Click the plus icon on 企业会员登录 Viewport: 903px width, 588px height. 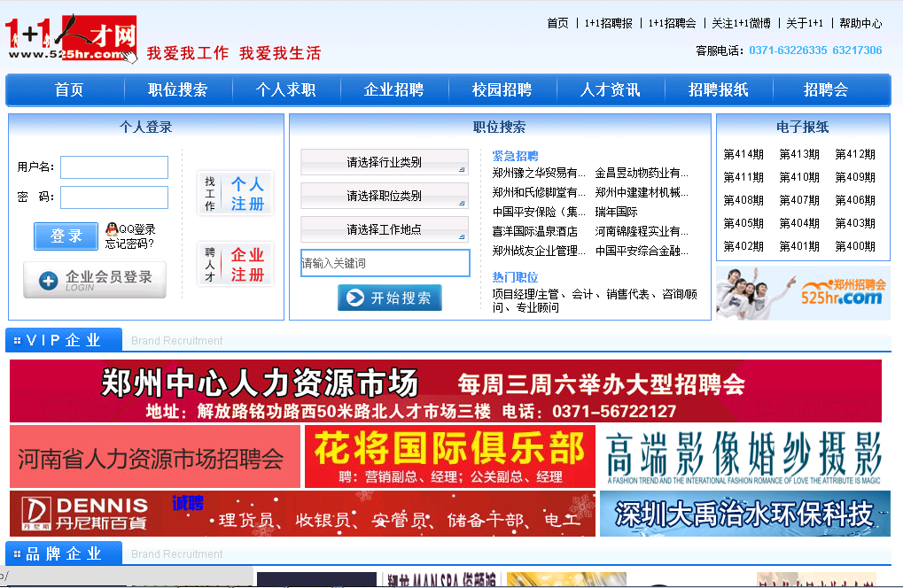click(49, 281)
